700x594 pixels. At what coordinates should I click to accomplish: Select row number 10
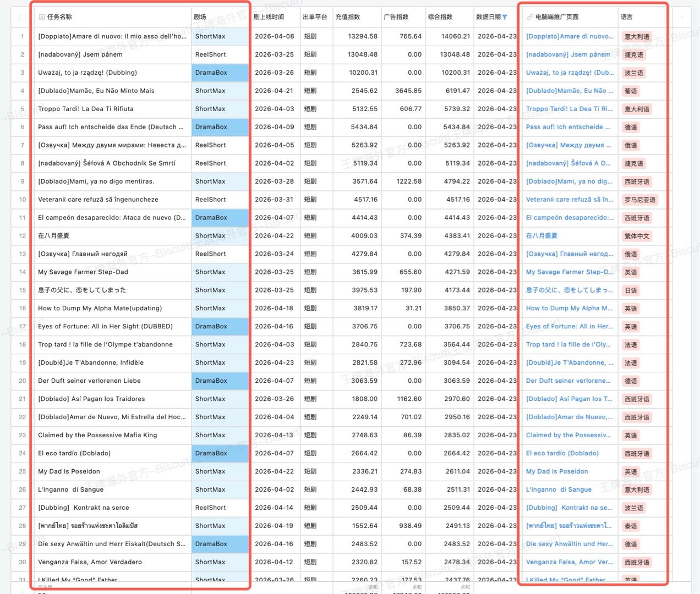22,200
